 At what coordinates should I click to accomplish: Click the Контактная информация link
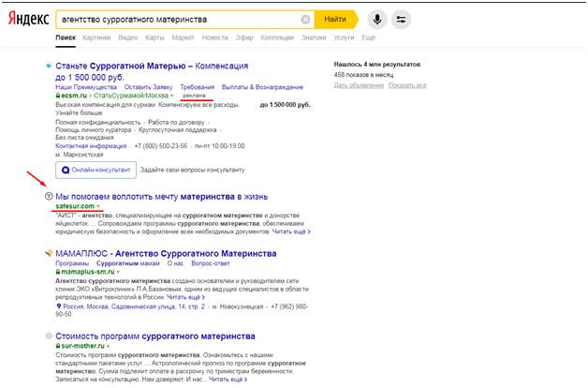[x=91, y=146]
